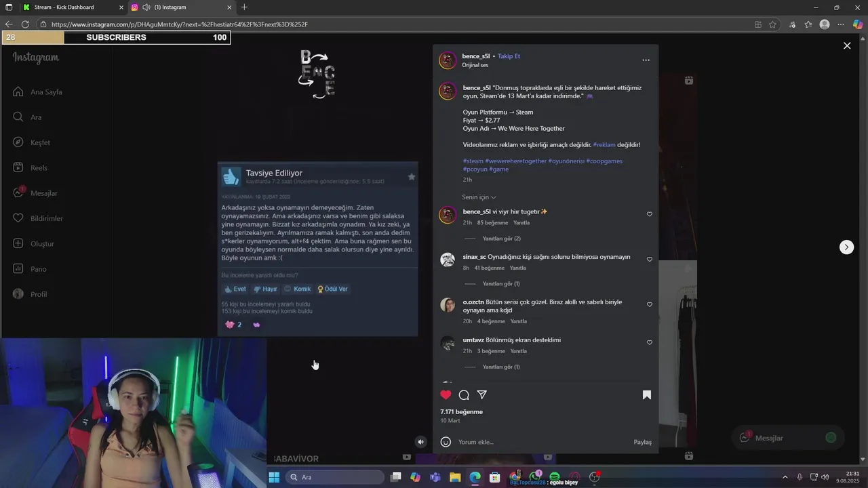
Task: Go to next post with right arrow
Action: pyautogui.click(x=846, y=247)
